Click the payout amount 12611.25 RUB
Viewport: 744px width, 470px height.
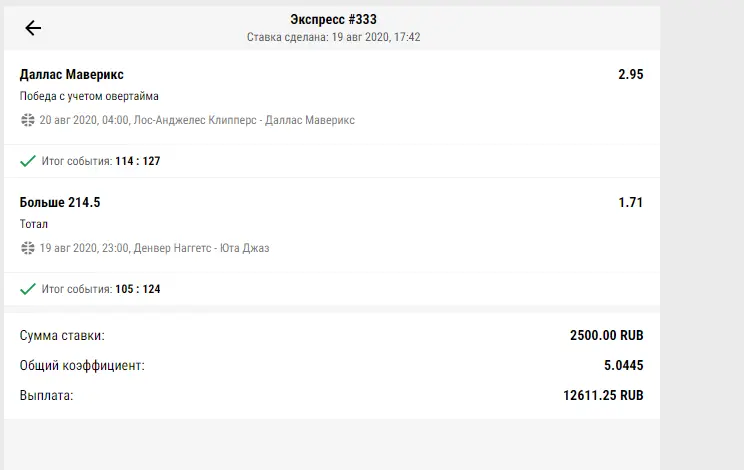[603, 395]
